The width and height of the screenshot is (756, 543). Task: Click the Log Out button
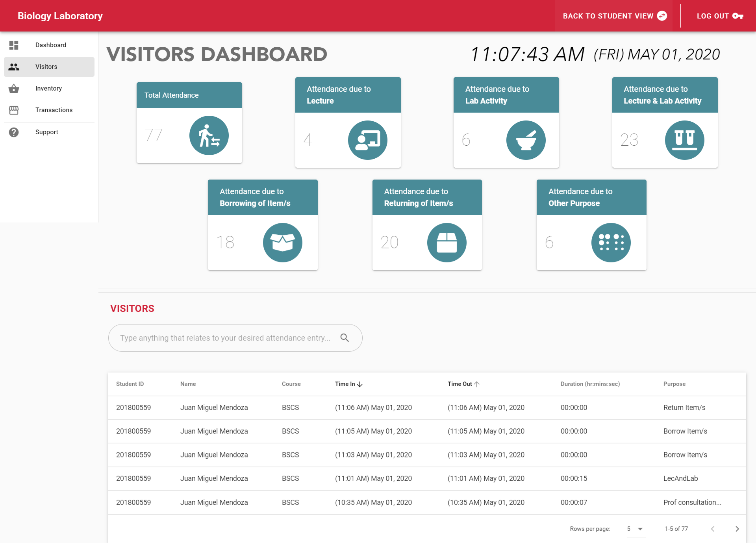point(719,16)
